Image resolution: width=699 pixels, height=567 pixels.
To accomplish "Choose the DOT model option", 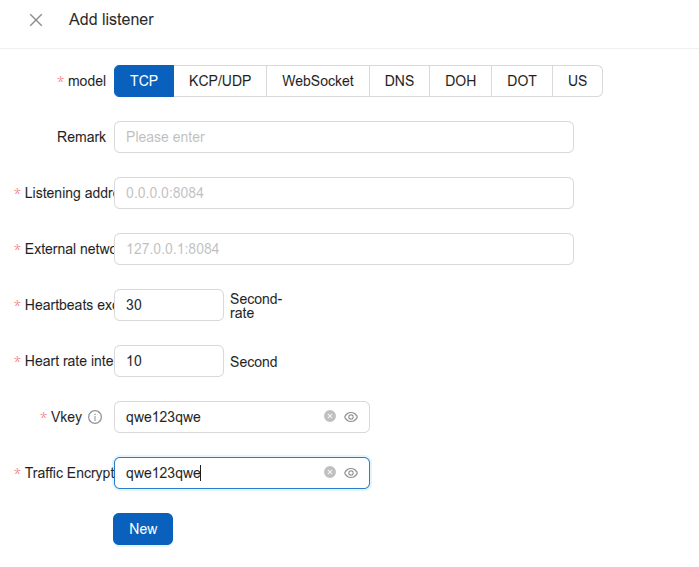I will (x=521, y=81).
